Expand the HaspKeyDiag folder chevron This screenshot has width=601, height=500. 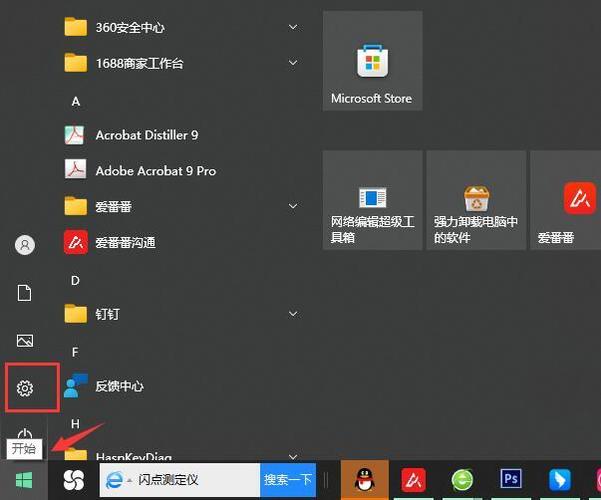click(x=293, y=457)
